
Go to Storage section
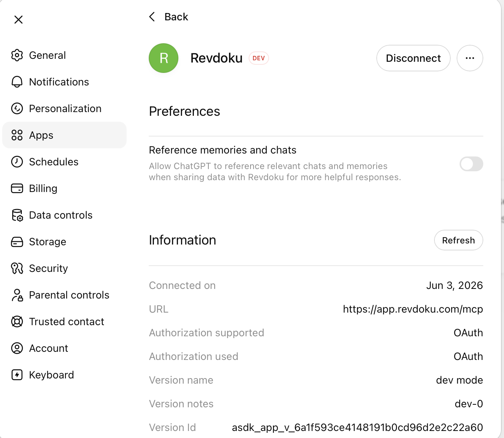coord(64,242)
